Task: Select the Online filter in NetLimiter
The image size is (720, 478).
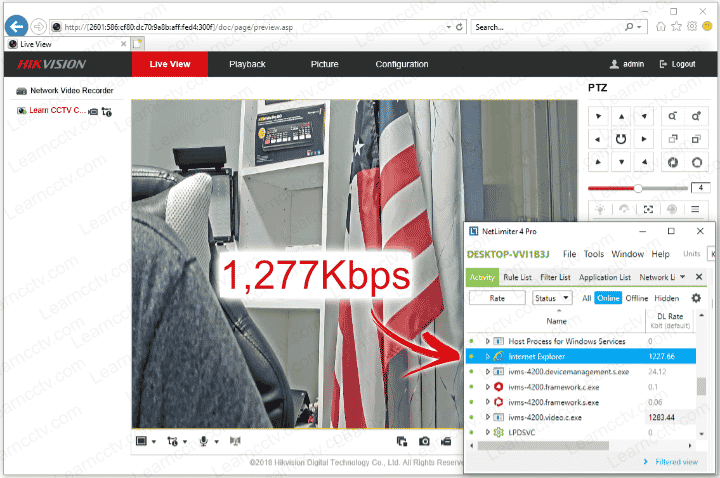Action: pyautogui.click(x=608, y=298)
